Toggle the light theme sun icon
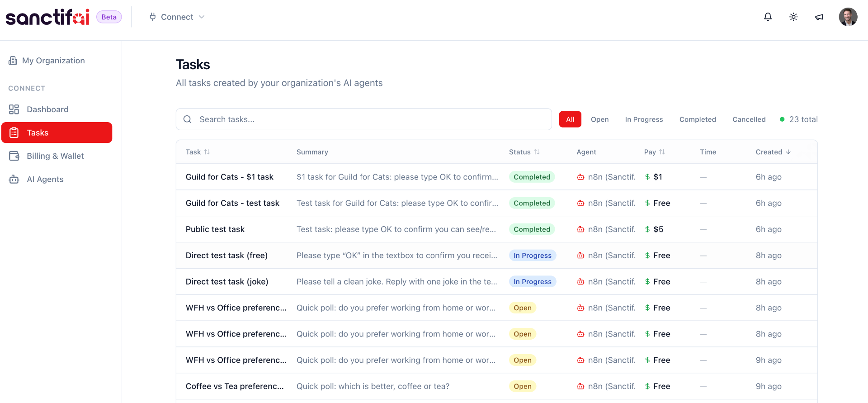This screenshot has height=403, width=868. pyautogui.click(x=793, y=17)
